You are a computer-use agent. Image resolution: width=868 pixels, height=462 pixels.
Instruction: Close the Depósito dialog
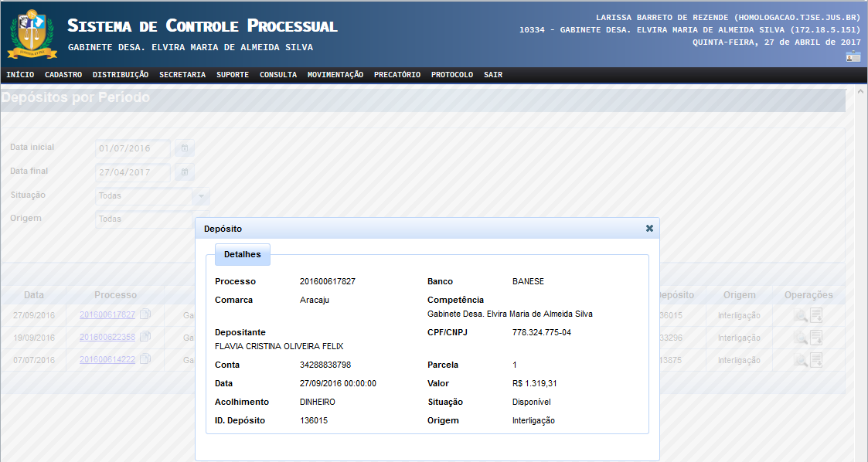click(649, 229)
